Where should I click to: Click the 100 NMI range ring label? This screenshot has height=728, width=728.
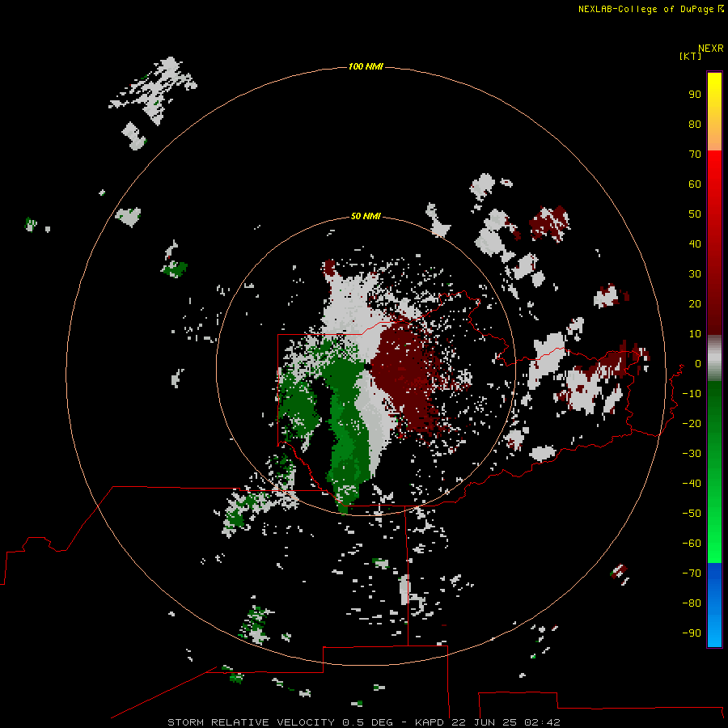pyautogui.click(x=366, y=66)
